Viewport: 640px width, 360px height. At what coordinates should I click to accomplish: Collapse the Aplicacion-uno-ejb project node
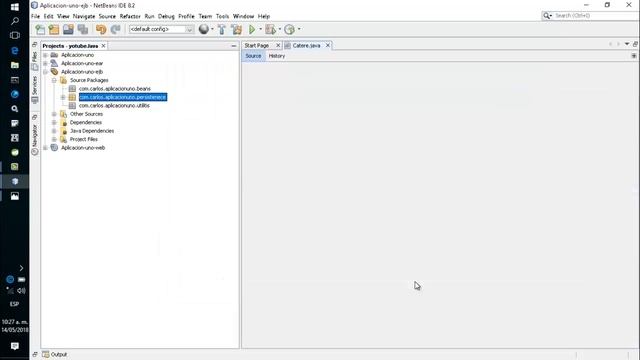[45, 72]
